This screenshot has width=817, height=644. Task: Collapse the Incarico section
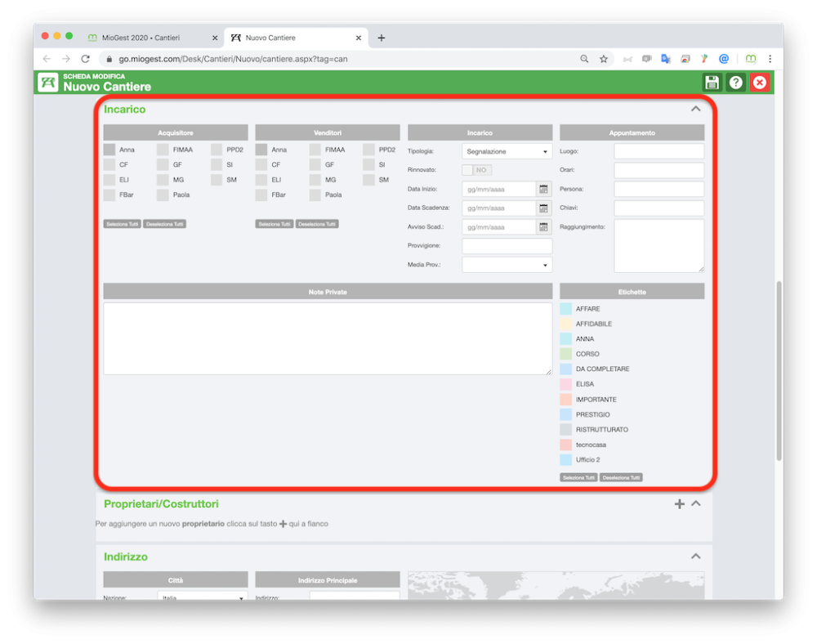[695, 109]
